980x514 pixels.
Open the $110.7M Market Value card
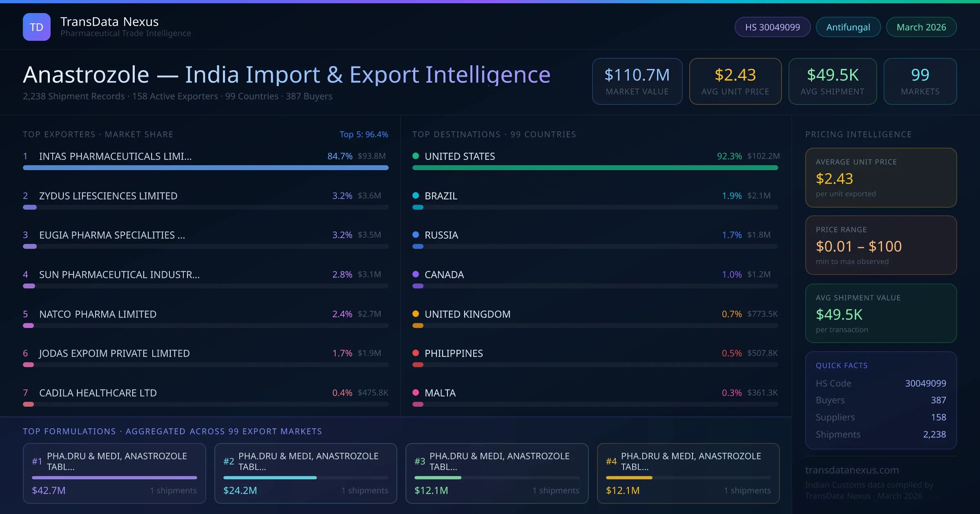click(637, 81)
